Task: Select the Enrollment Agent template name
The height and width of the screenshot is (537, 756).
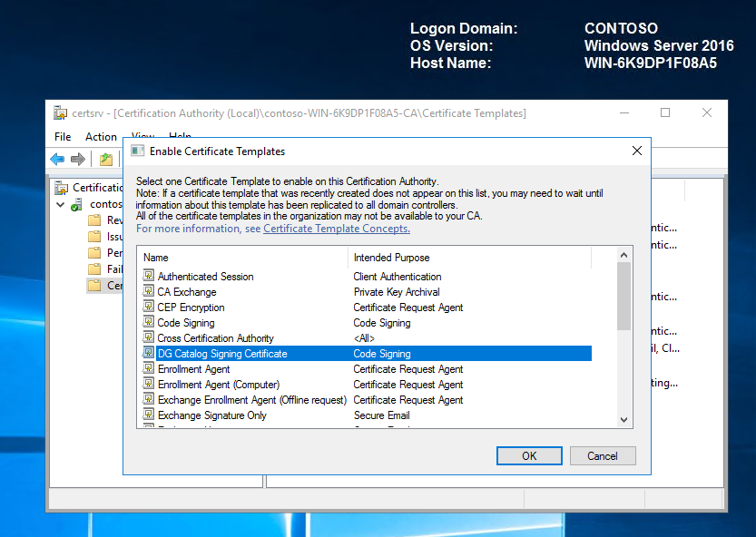Action: pos(194,369)
